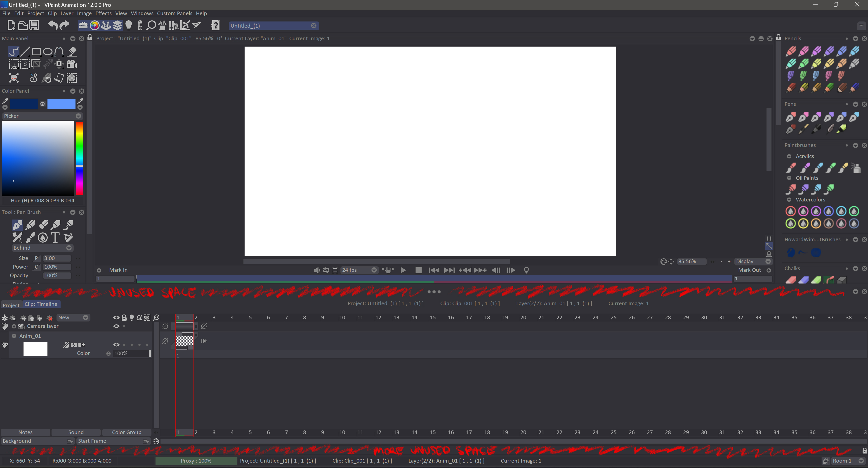Open the Effects menu
Screen dimensions: 868x468
(x=103, y=13)
